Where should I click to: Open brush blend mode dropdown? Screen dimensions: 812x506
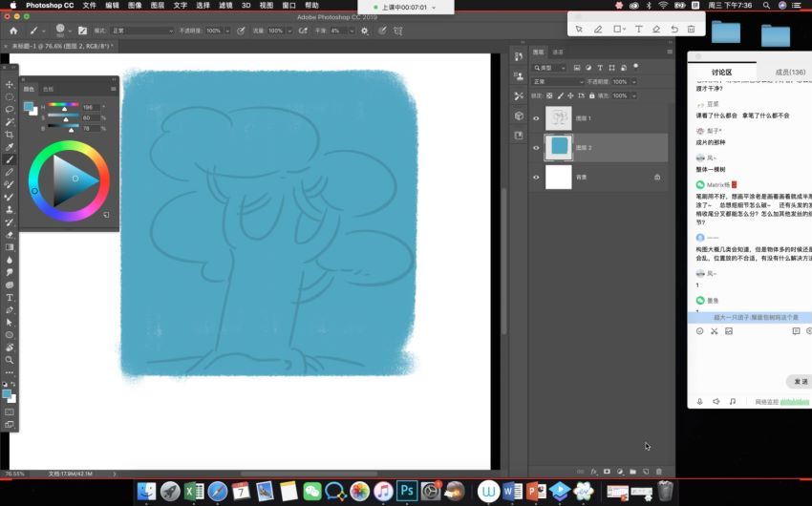pos(142,31)
